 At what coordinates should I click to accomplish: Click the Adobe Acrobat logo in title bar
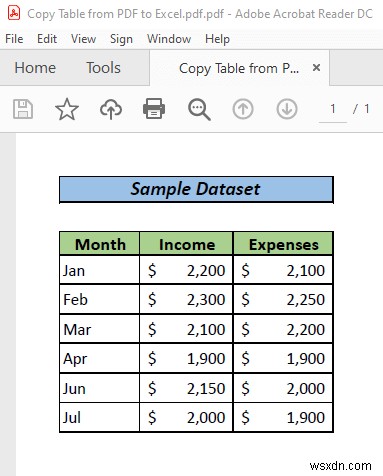[14, 14]
